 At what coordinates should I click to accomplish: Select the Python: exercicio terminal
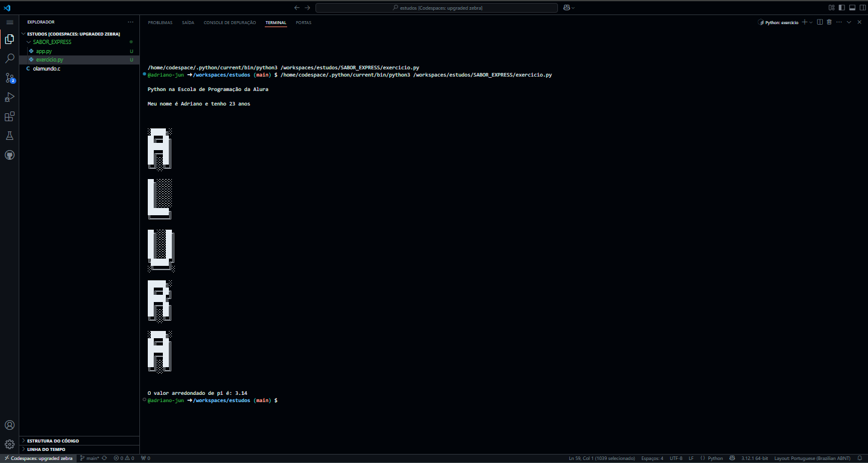(778, 22)
